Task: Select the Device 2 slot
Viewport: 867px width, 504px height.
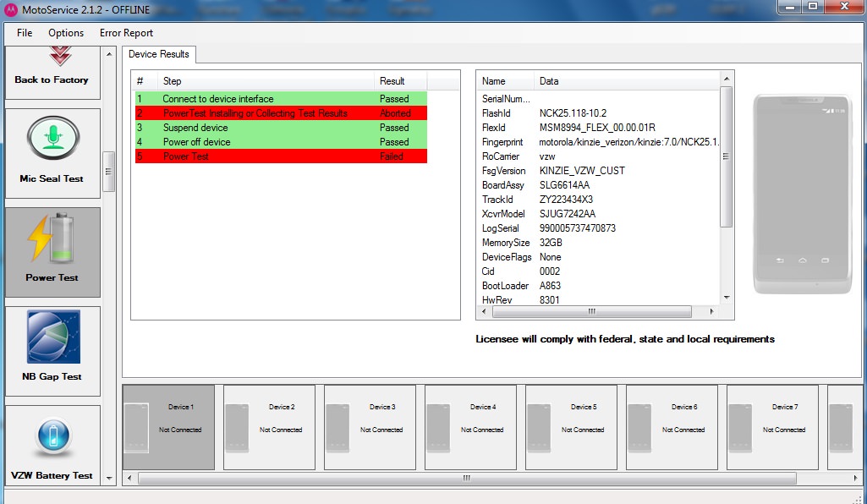Action: coord(269,428)
